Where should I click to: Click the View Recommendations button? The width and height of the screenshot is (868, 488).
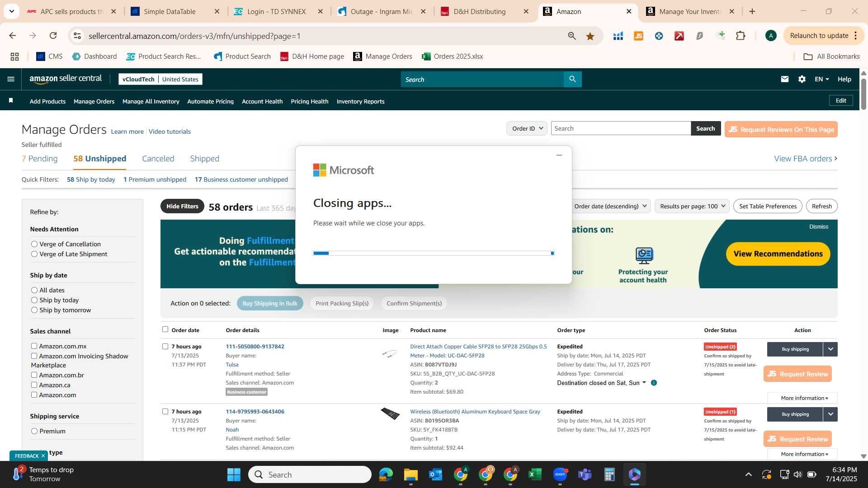(778, 254)
